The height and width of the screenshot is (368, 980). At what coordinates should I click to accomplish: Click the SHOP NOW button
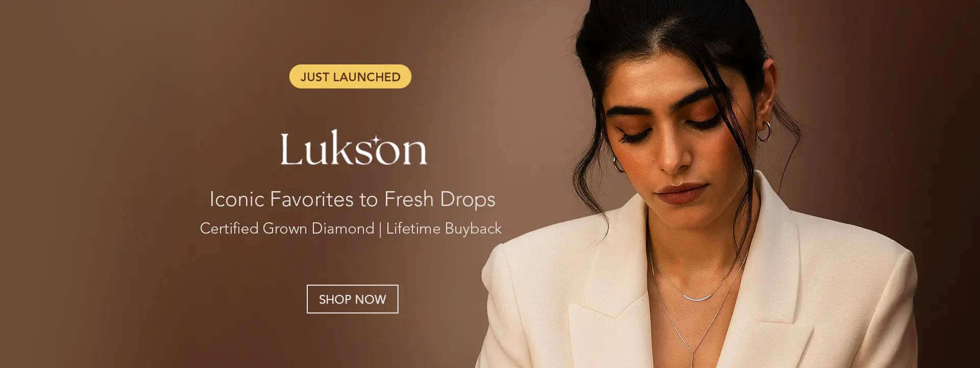pos(352,299)
